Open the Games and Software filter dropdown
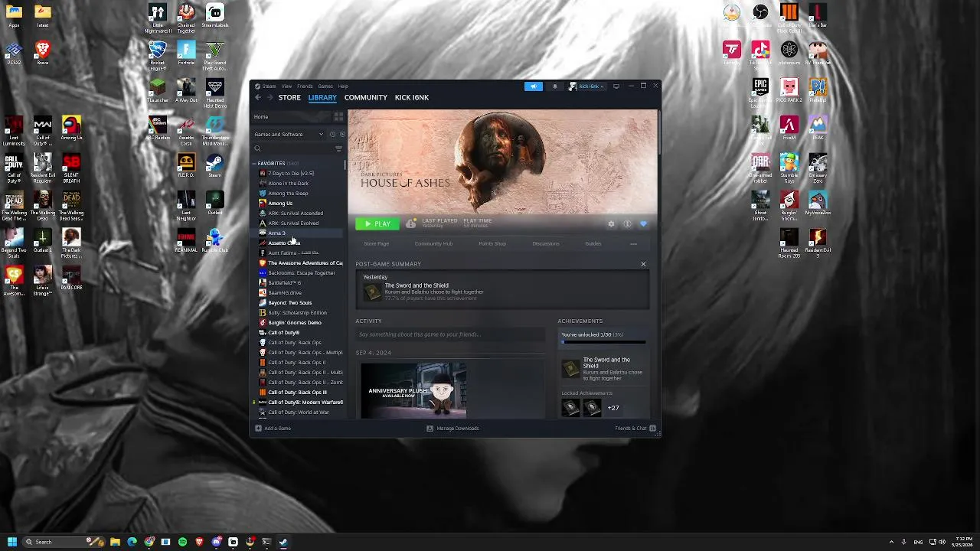The width and height of the screenshot is (980, 551). [x=289, y=134]
